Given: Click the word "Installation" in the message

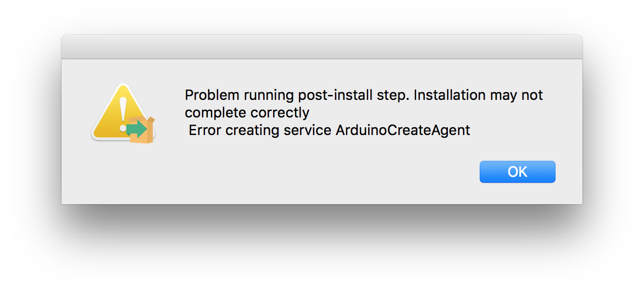Looking at the screenshot, I should click(x=449, y=95).
